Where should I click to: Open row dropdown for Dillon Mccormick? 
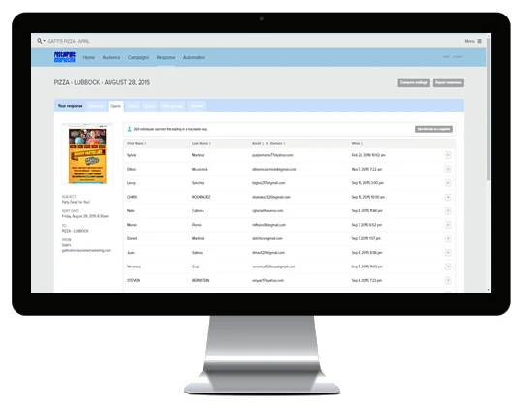(448, 169)
